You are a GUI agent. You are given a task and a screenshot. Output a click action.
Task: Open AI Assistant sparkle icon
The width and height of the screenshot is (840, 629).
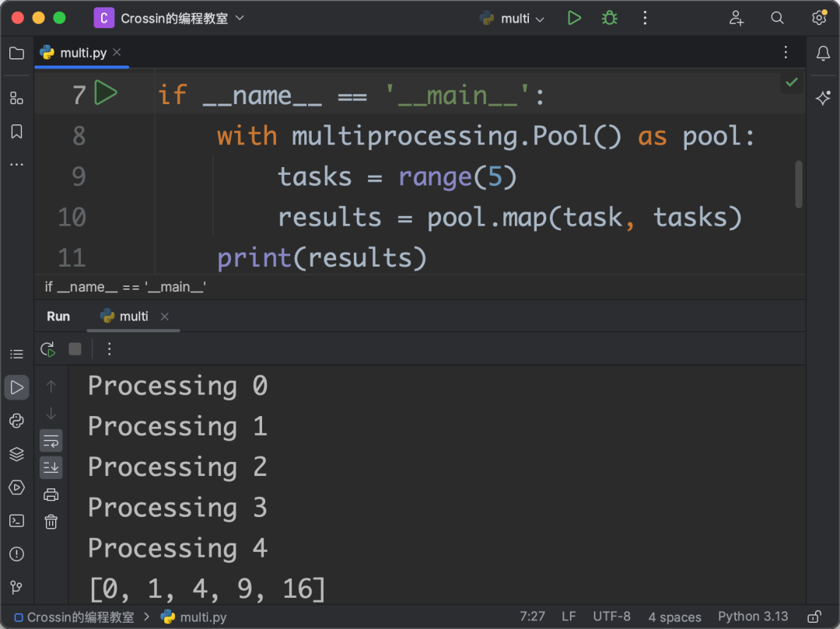coord(824,98)
